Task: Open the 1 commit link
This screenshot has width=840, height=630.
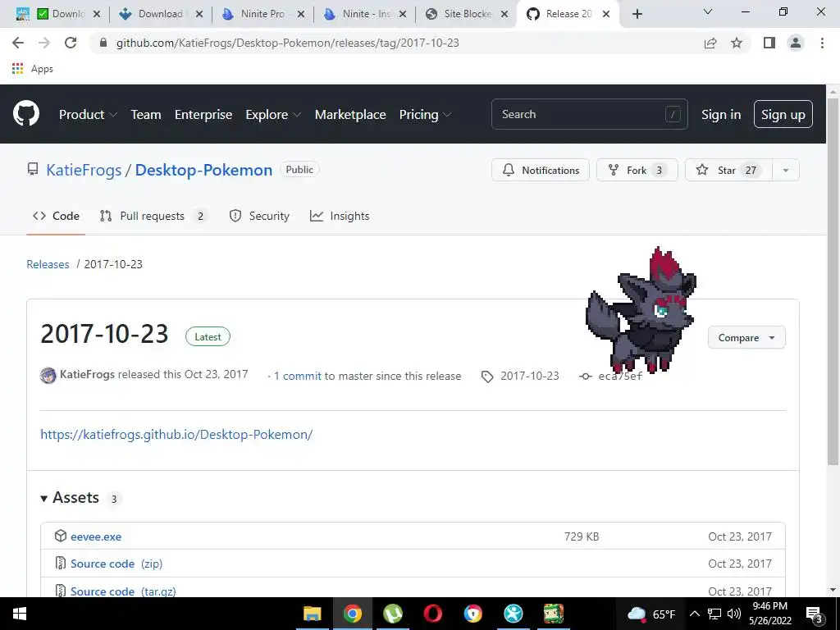Action: (297, 376)
